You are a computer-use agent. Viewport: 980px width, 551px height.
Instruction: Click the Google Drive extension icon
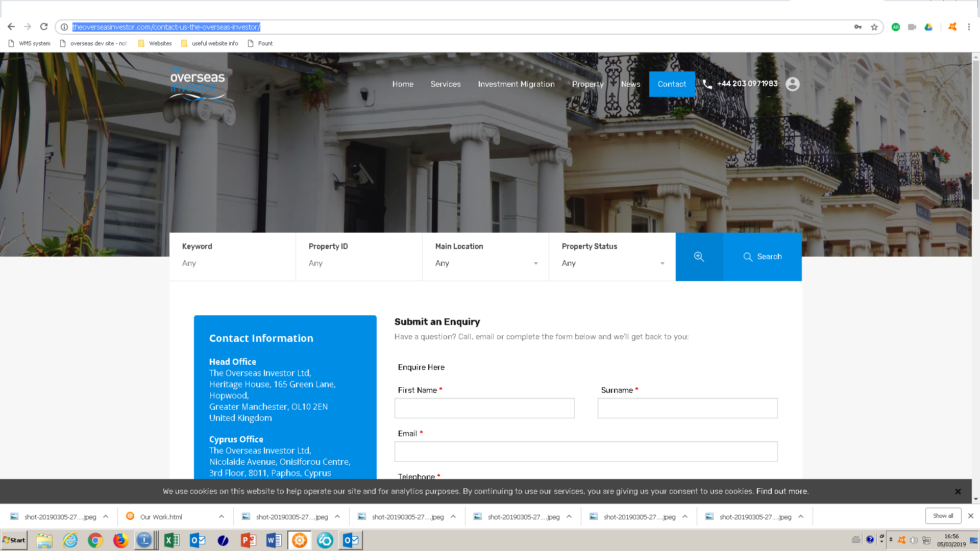tap(928, 27)
